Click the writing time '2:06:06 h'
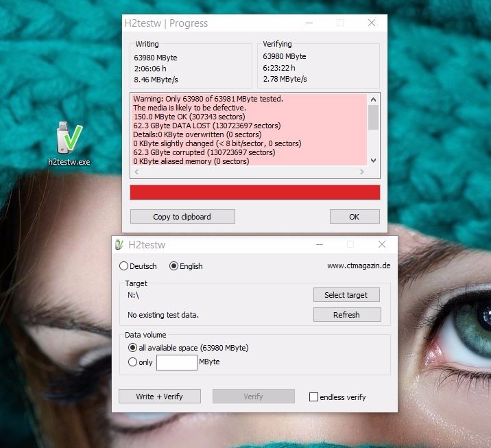491x448 pixels. [x=150, y=69]
